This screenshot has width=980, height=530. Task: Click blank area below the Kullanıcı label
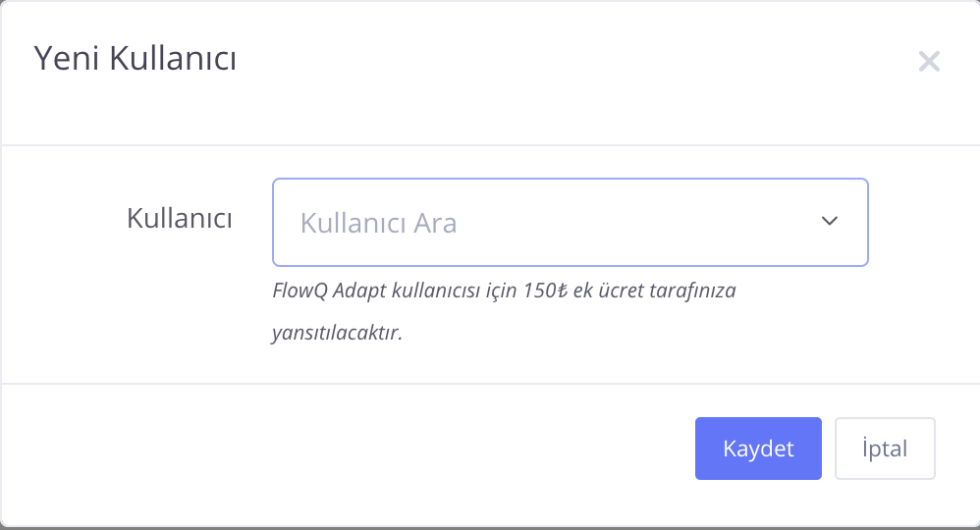(x=180, y=304)
